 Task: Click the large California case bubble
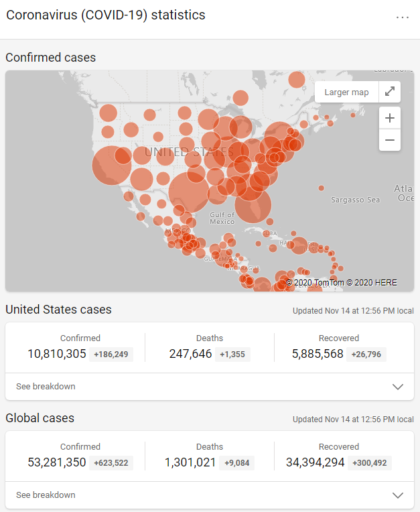pyautogui.click(x=111, y=166)
